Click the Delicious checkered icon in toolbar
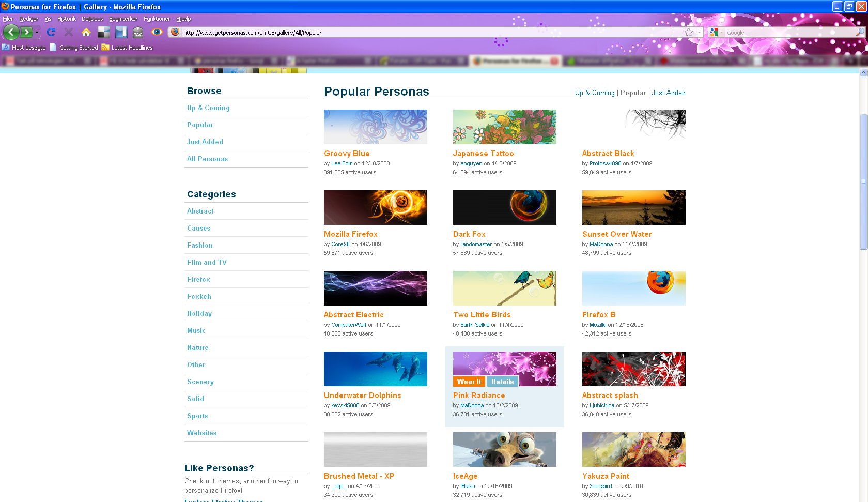This screenshot has height=502, width=868. pyautogui.click(x=104, y=32)
